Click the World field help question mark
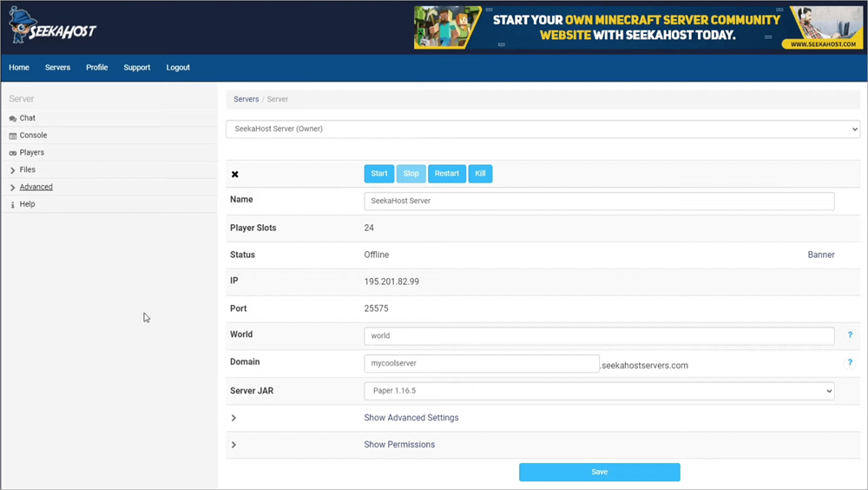 click(850, 335)
